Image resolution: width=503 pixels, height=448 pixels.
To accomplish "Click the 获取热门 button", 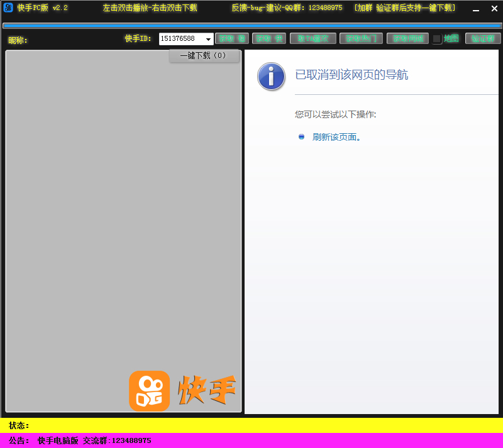I will click(361, 38).
